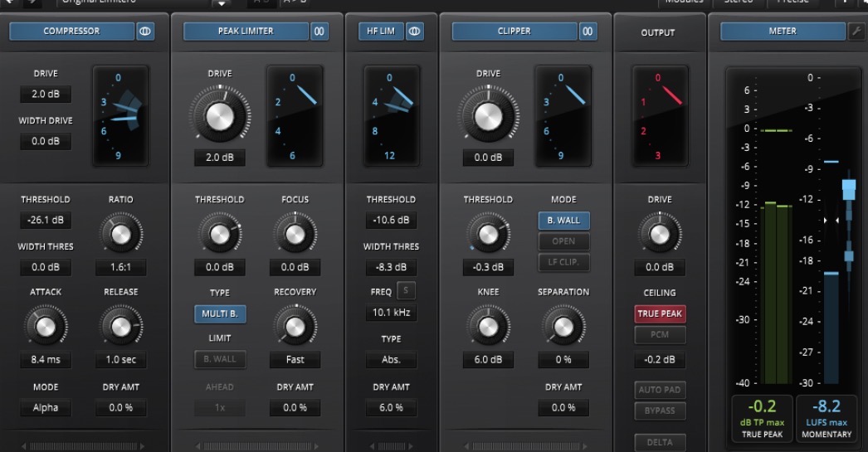This screenshot has width=868, height=452.
Task: Click the Peak Limiter FOCUS knob
Action: (x=295, y=235)
